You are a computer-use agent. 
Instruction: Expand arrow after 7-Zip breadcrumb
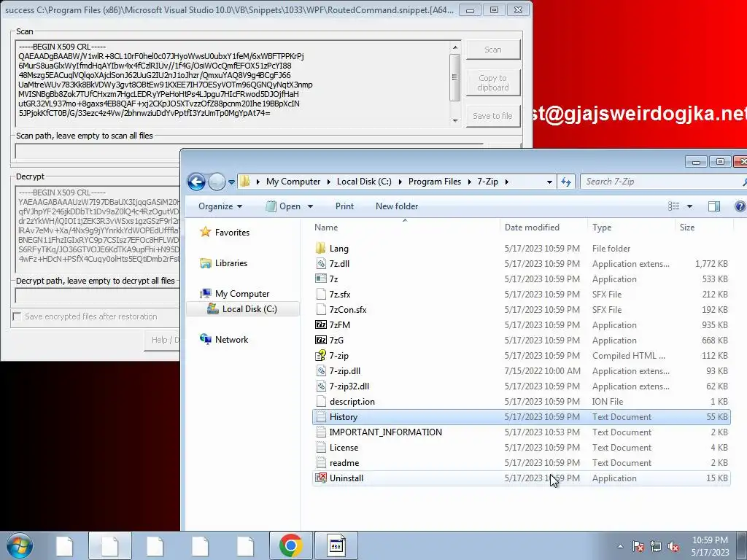506,182
